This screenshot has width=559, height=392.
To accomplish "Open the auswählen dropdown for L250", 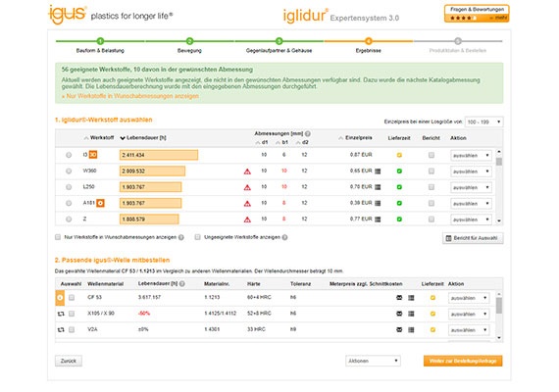I will [x=471, y=187].
